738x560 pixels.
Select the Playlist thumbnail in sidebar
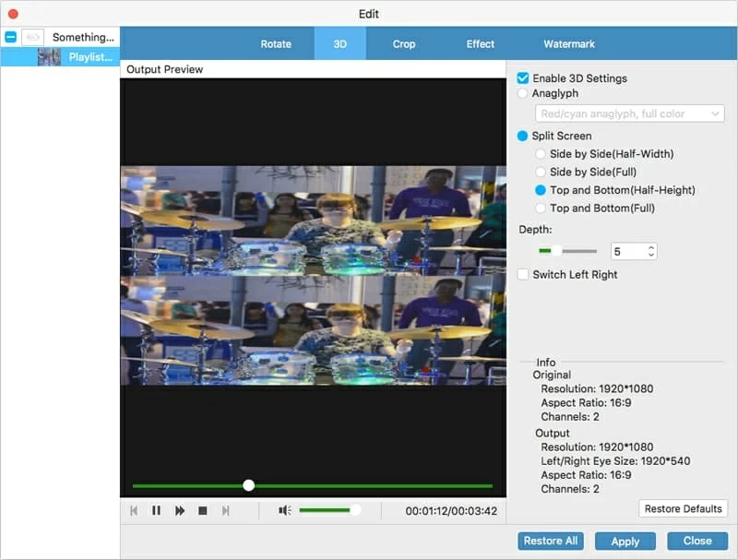click(49, 57)
